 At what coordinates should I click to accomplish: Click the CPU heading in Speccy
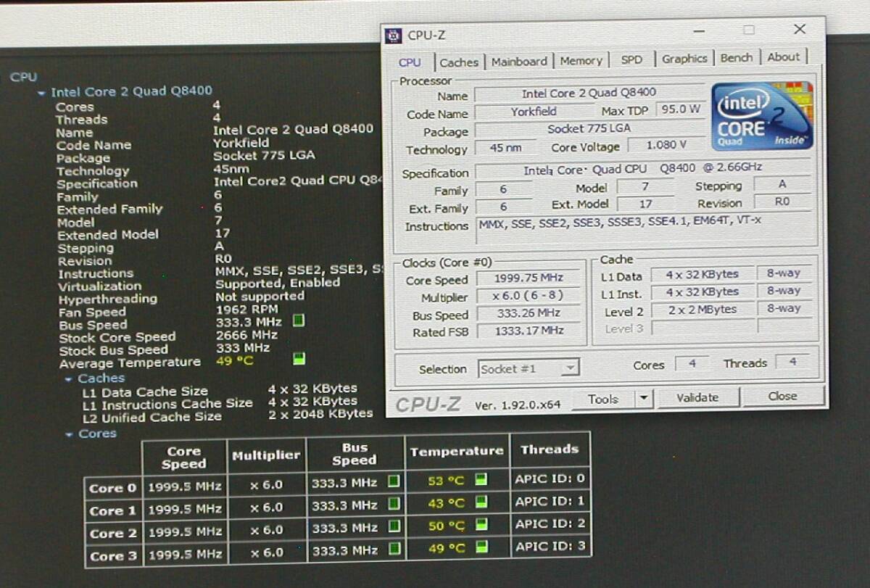[23, 77]
